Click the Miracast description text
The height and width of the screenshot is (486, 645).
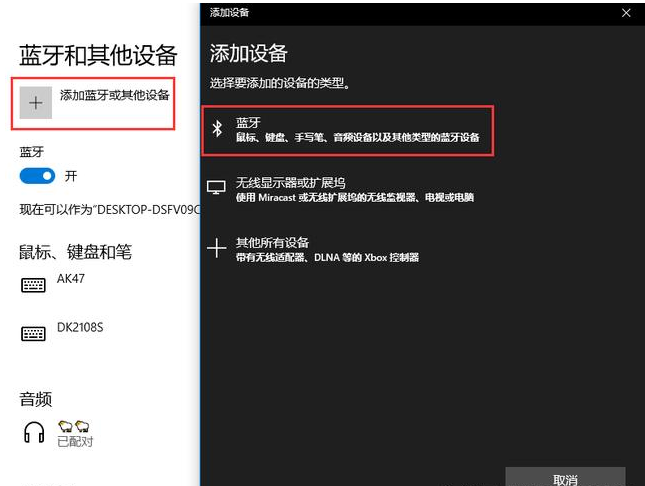coord(355,198)
